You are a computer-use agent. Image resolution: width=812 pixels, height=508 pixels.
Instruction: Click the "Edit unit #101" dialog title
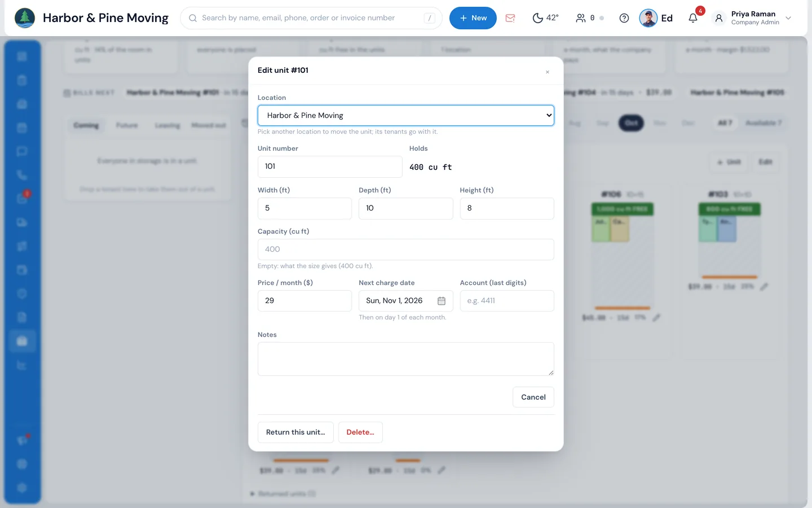point(283,71)
